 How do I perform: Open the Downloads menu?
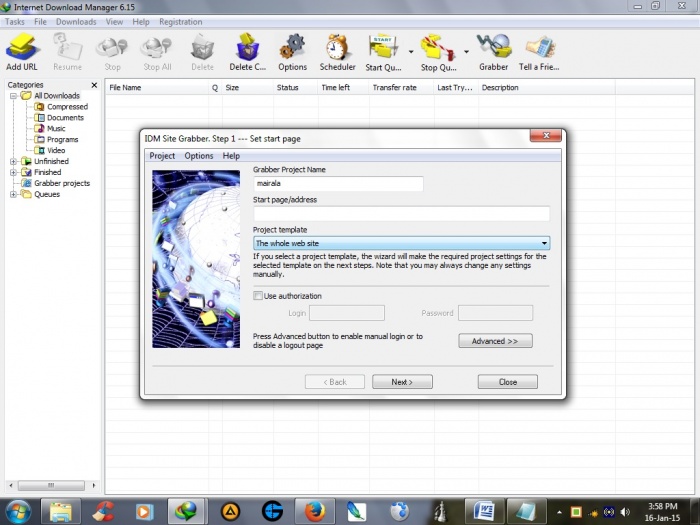click(76, 22)
